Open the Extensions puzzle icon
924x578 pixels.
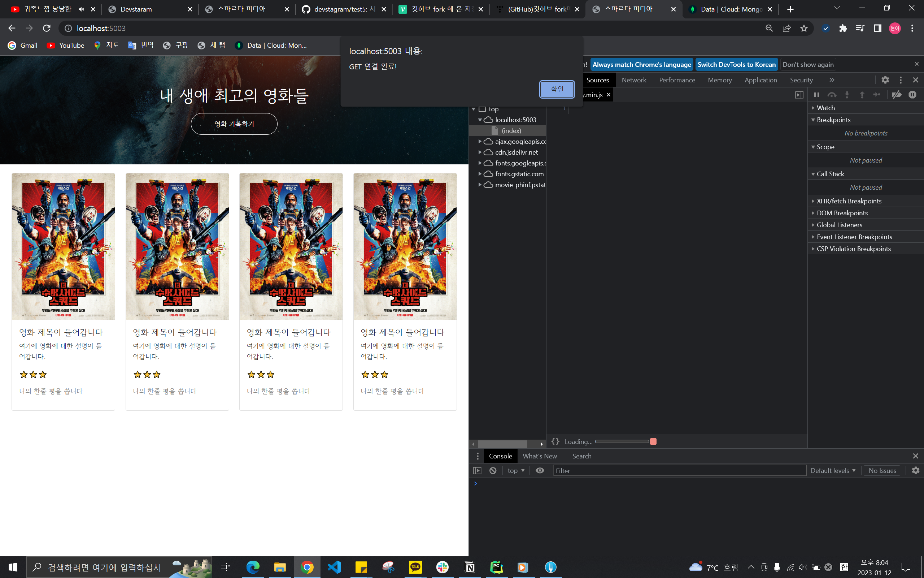click(x=843, y=28)
